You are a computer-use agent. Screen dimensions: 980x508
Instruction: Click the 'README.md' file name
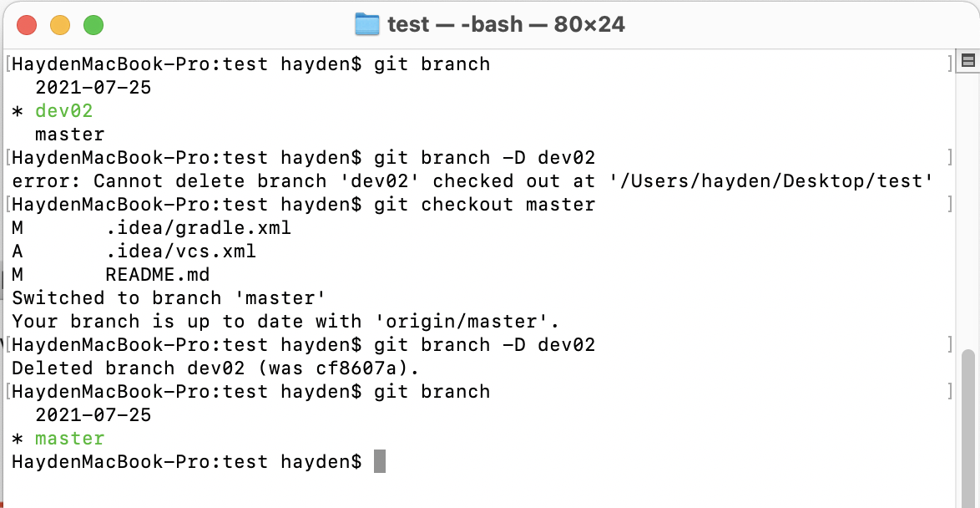[157, 275]
